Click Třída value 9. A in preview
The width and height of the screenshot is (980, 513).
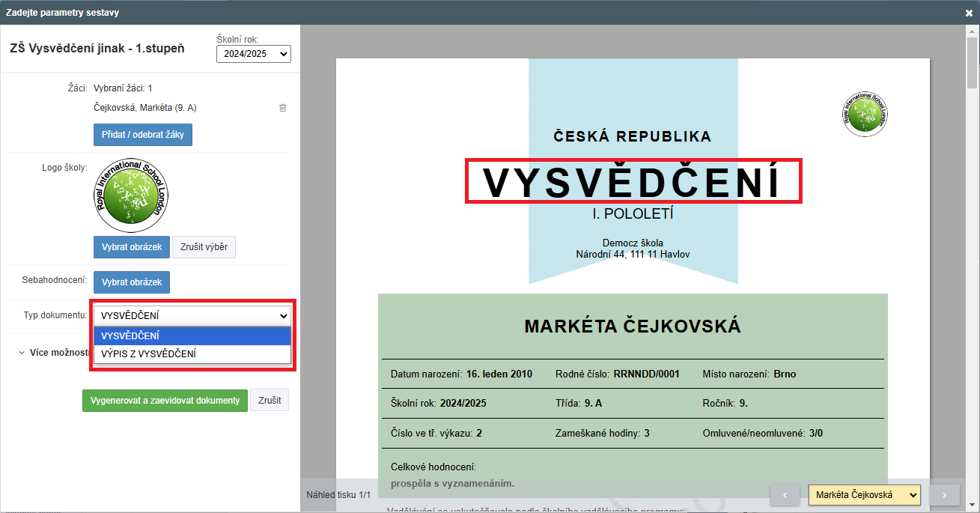click(594, 403)
